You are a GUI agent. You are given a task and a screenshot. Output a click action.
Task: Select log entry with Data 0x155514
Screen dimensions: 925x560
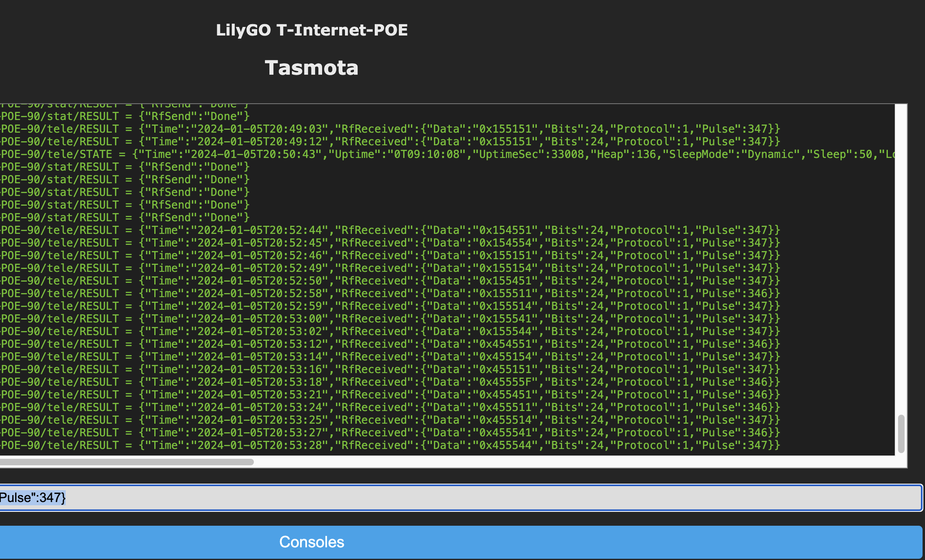[390, 306]
